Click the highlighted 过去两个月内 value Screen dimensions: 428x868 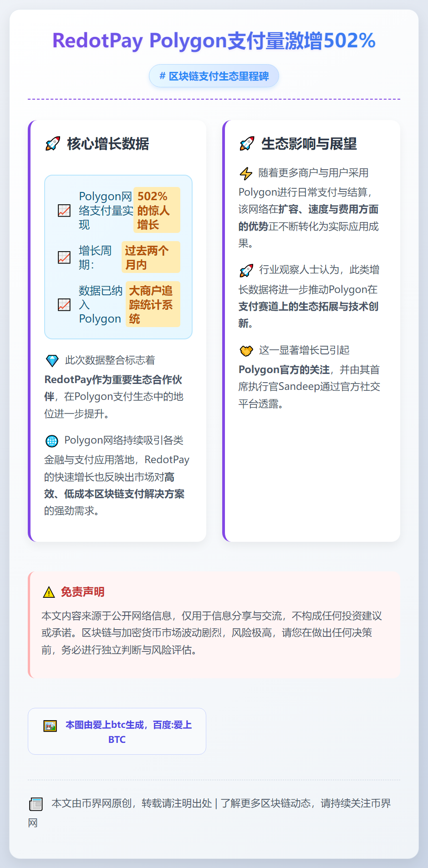[x=151, y=257]
